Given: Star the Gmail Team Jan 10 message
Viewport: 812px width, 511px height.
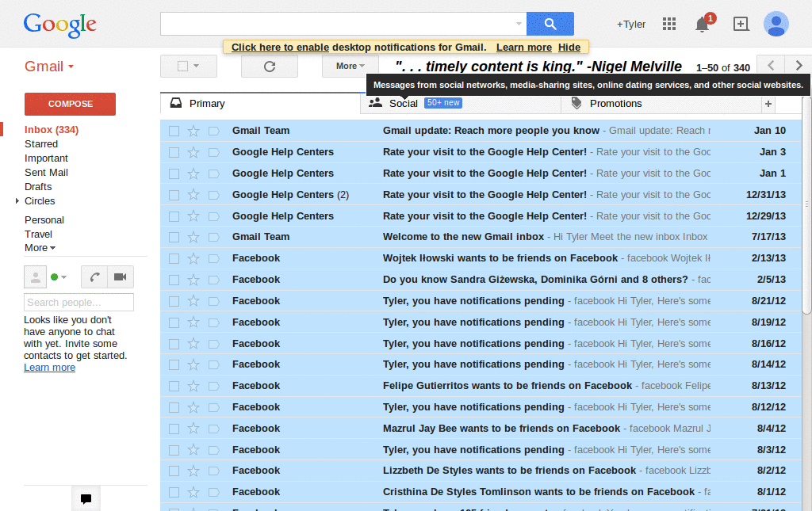Looking at the screenshot, I should 193,131.
